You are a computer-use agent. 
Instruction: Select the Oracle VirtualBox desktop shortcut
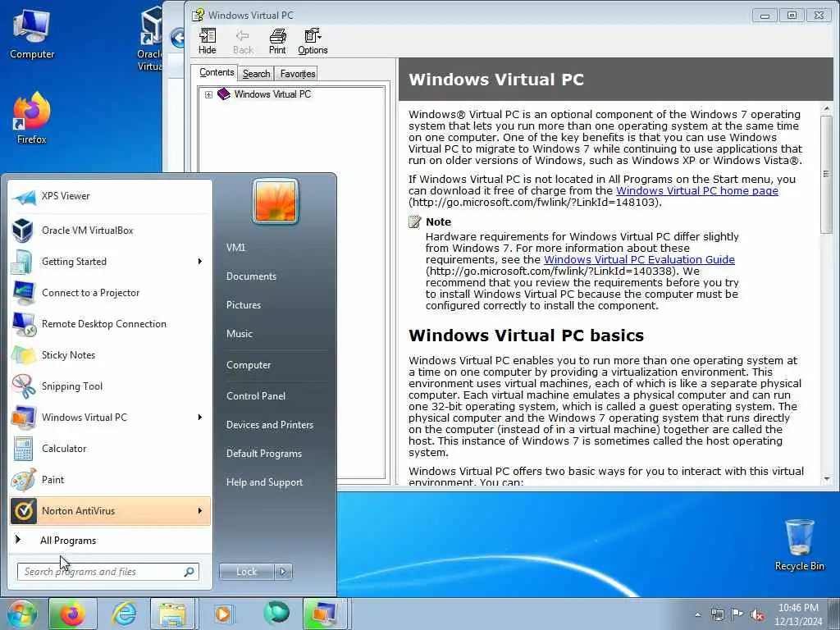pyautogui.click(x=149, y=39)
